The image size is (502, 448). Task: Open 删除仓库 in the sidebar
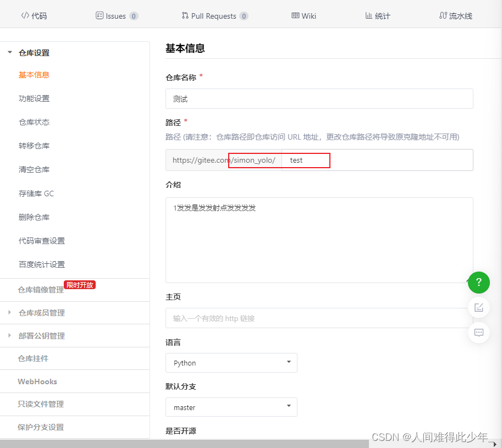click(34, 217)
